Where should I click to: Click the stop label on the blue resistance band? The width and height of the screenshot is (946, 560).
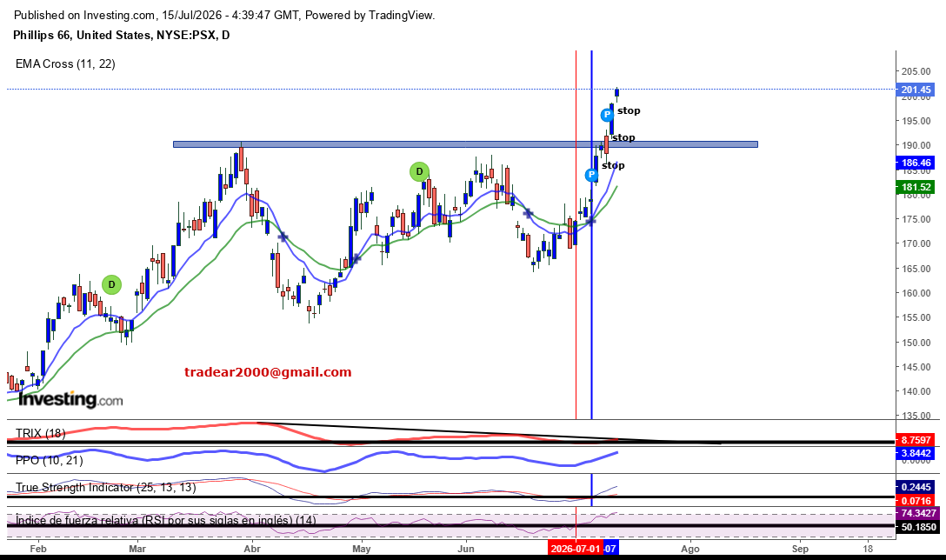(x=623, y=137)
